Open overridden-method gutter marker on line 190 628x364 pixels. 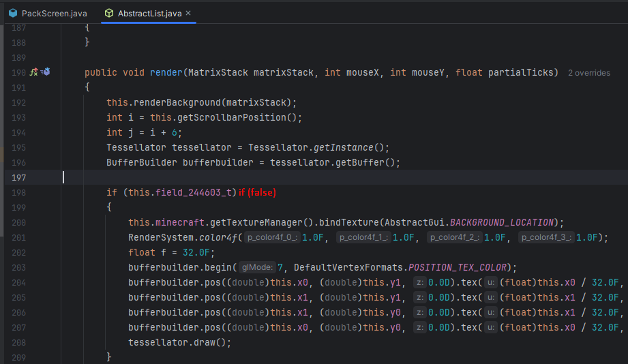[x=46, y=72]
